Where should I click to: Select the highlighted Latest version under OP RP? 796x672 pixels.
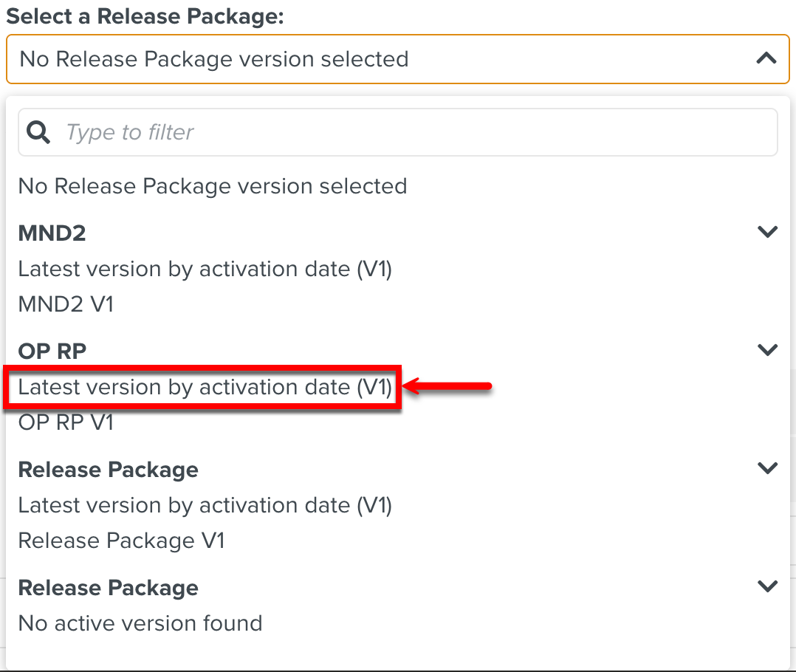[204, 386]
